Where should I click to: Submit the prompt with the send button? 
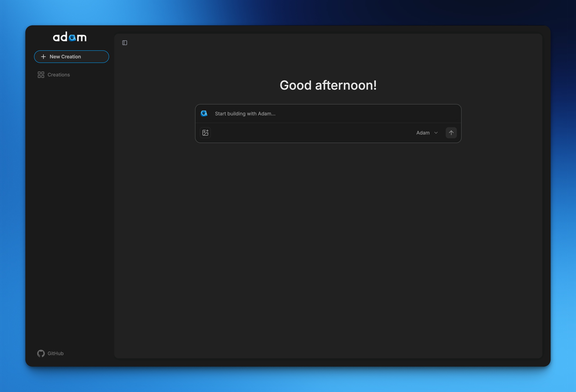coord(451,133)
